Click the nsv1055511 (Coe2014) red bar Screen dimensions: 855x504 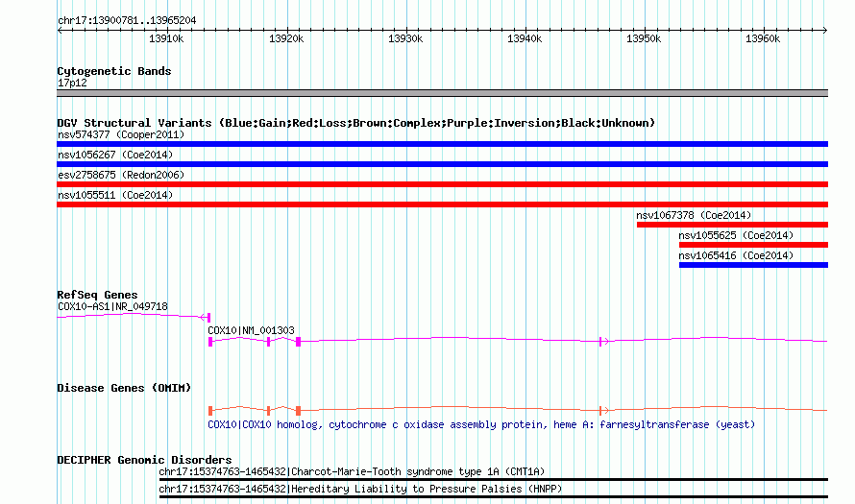click(442, 204)
